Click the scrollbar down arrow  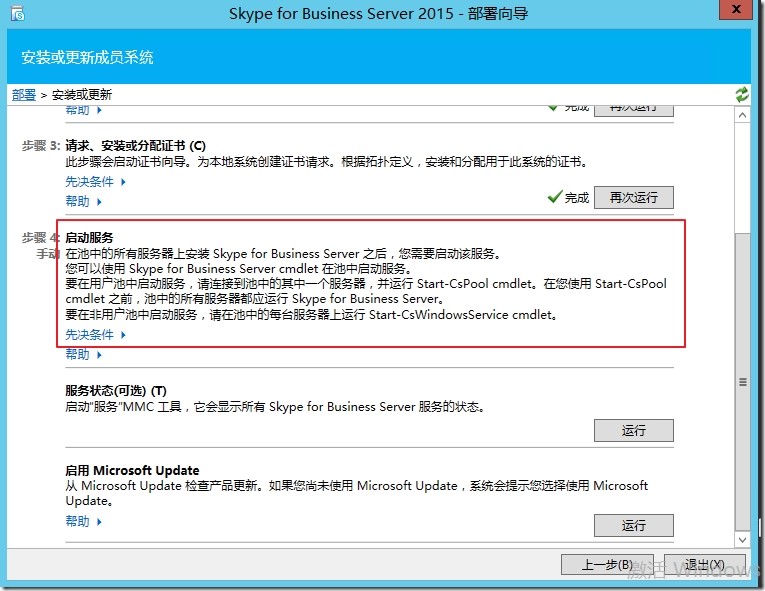click(743, 540)
